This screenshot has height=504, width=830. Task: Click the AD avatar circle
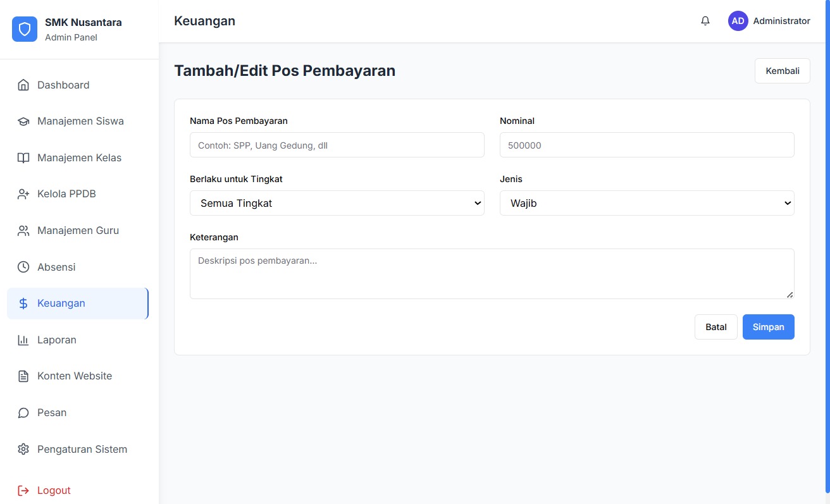(738, 21)
